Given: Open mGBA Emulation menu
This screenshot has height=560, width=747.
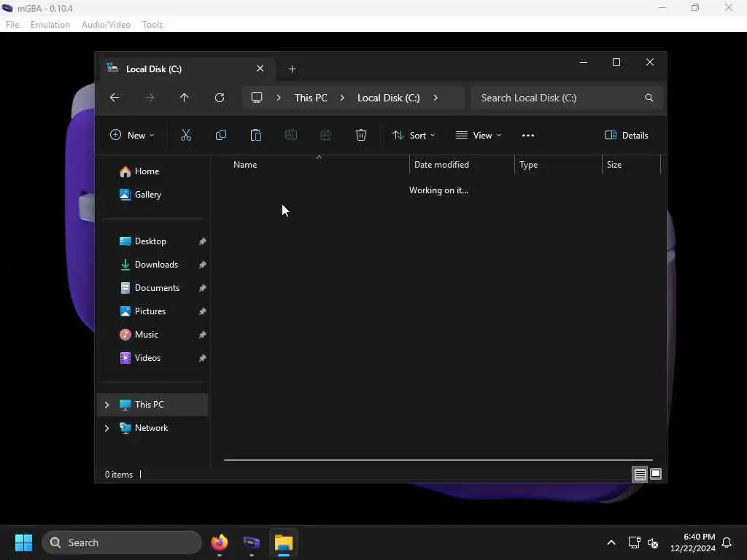Looking at the screenshot, I should coord(50,25).
